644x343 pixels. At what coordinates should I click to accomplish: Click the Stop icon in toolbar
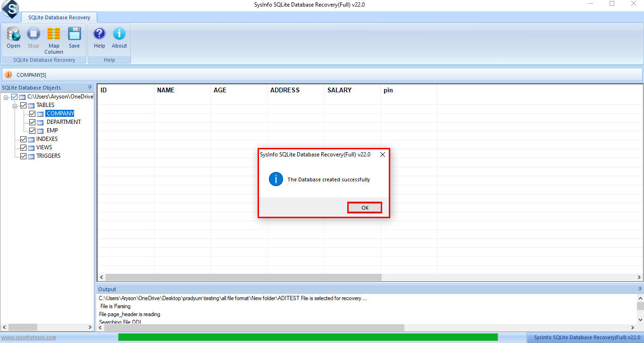pyautogui.click(x=33, y=37)
